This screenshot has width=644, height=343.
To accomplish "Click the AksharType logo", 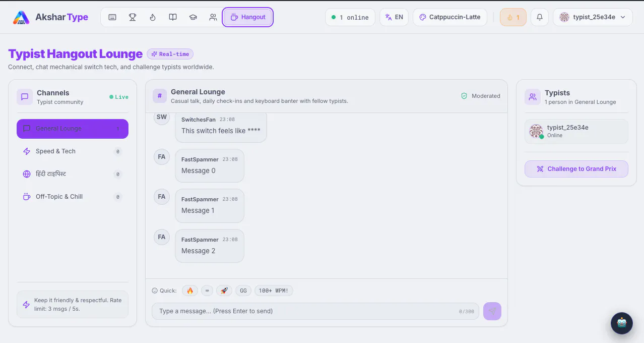I will [x=50, y=17].
